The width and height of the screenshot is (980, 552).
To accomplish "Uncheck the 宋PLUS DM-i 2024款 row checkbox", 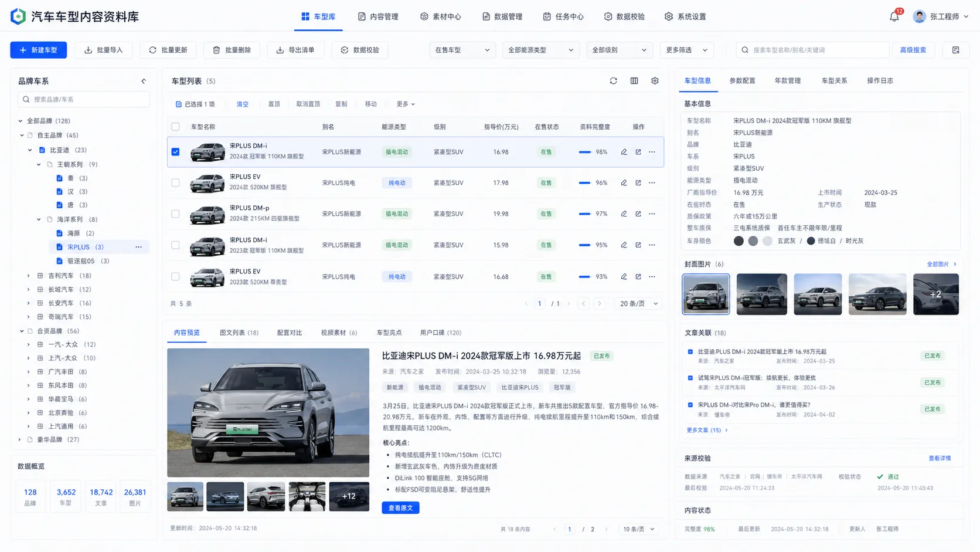I will coord(175,152).
